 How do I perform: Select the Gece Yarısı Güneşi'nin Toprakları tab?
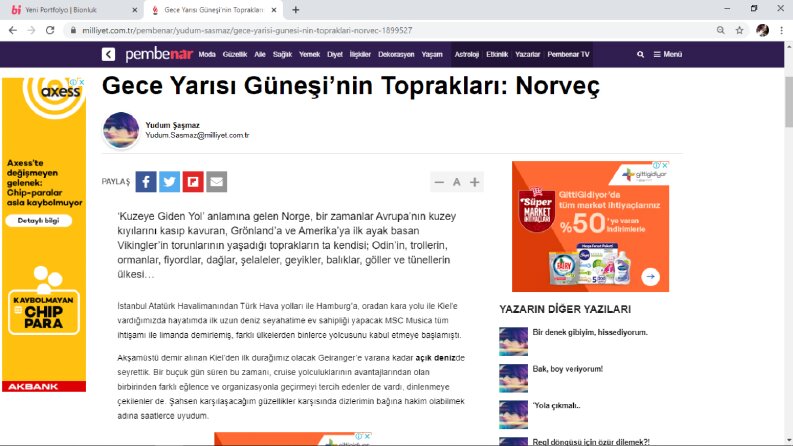coord(213,10)
